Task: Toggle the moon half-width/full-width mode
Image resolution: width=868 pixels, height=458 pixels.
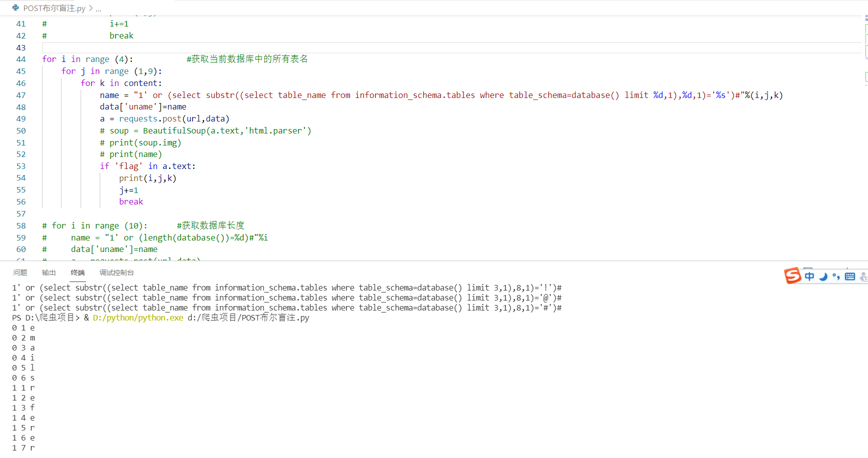Action: tap(823, 276)
